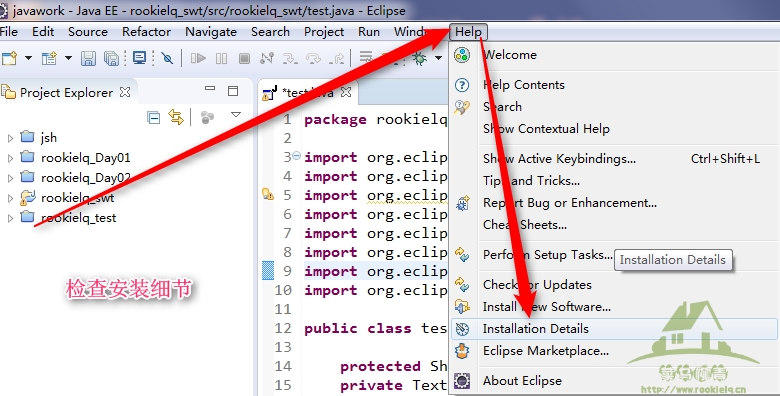Click the Suspend debug icon

pos(221,58)
